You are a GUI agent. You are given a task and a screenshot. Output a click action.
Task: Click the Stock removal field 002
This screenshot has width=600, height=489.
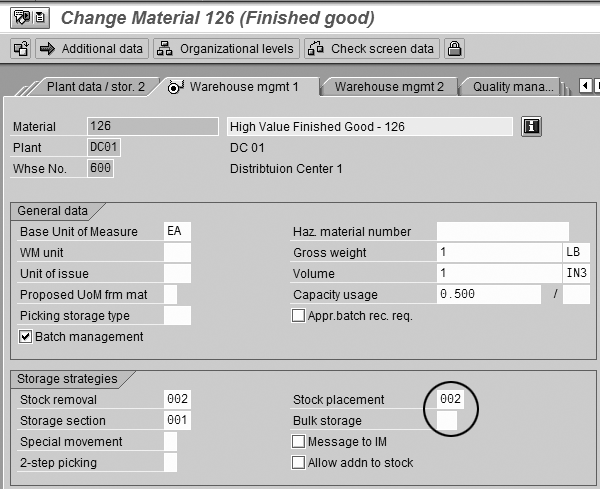click(177, 399)
